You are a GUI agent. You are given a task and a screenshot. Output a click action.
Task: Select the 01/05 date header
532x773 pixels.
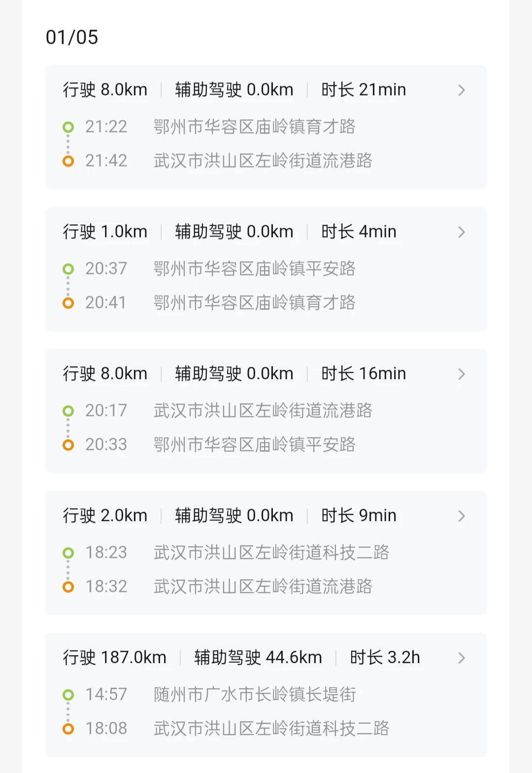tap(72, 37)
